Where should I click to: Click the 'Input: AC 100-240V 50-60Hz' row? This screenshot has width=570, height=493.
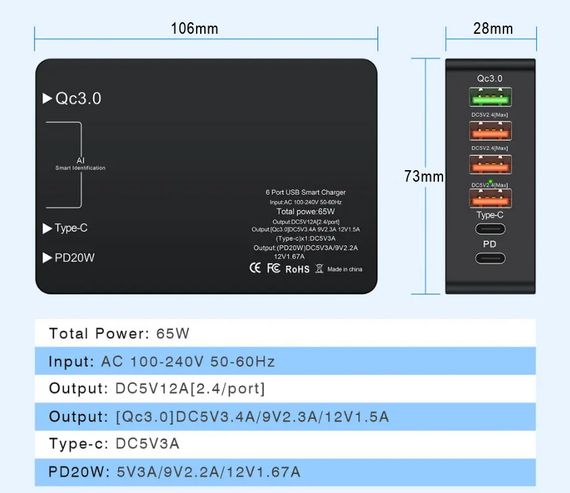point(285,361)
